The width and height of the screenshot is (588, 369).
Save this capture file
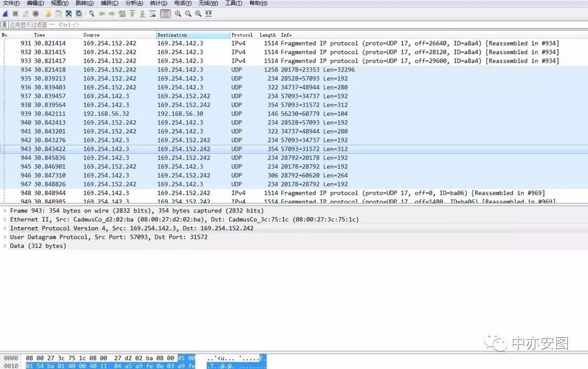(58, 14)
